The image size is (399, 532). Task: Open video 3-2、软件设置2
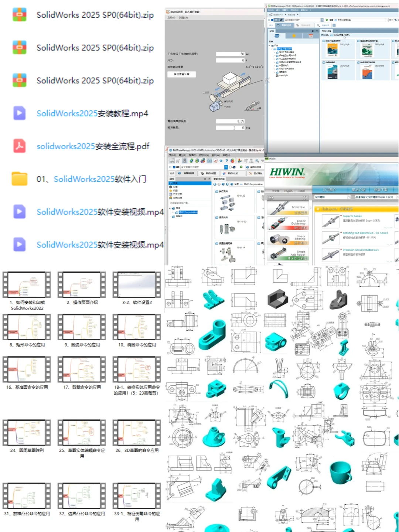coord(137,285)
